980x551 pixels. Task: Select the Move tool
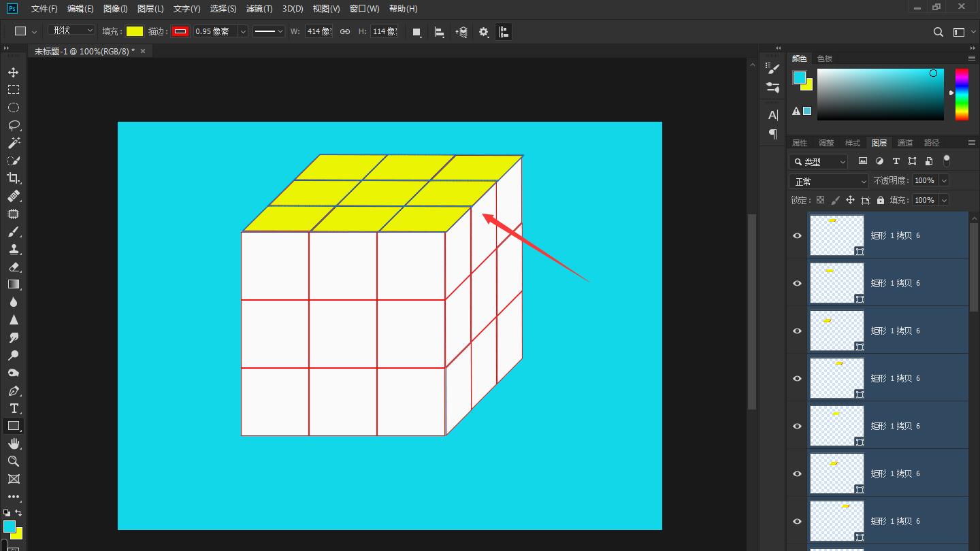(14, 72)
